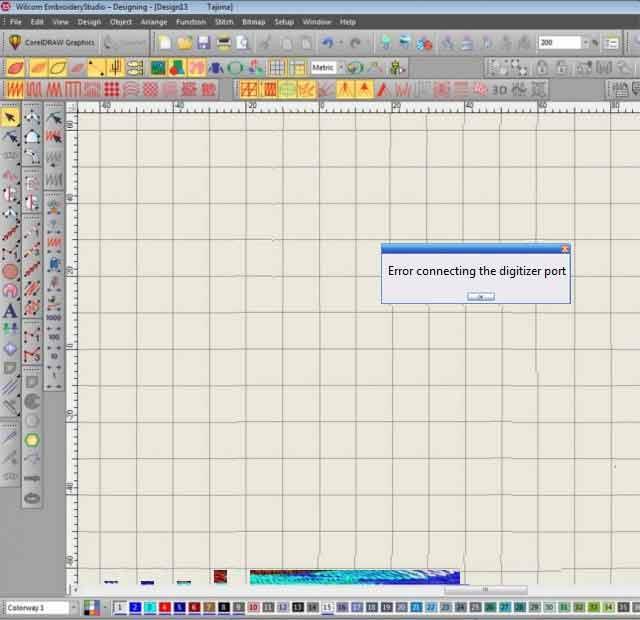This screenshot has height=620, width=640.
Task: Click the Print icon in toolbar
Action: pyautogui.click(x=224, y=43)
